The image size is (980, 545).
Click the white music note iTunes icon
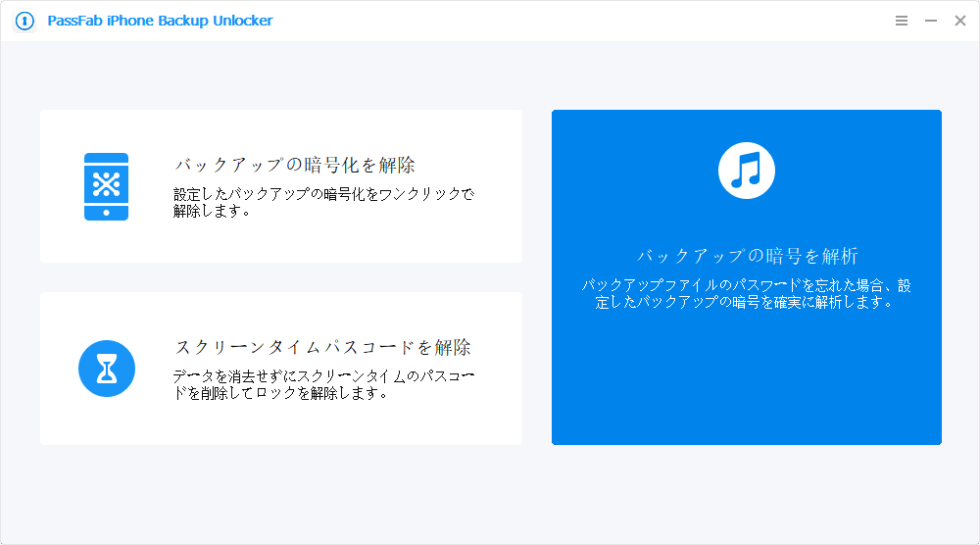click(747, 171)
